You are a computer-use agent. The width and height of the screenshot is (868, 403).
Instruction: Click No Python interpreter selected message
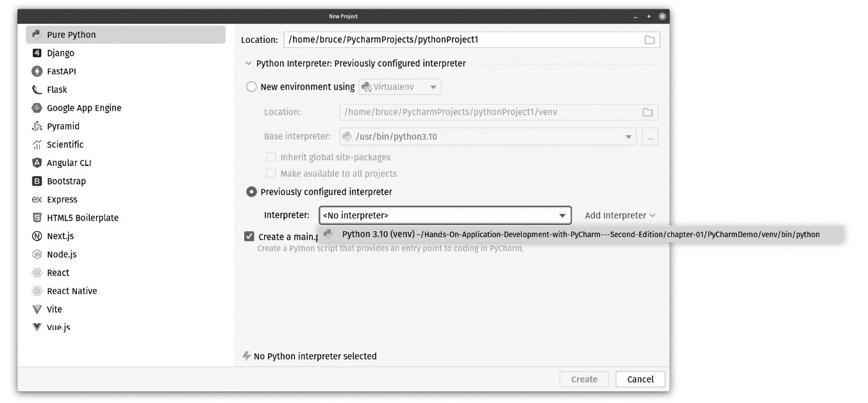click(x=315, y=356)
